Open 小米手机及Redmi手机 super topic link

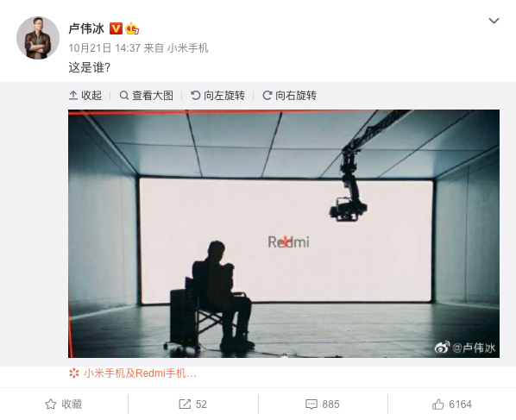pos(133,373)
